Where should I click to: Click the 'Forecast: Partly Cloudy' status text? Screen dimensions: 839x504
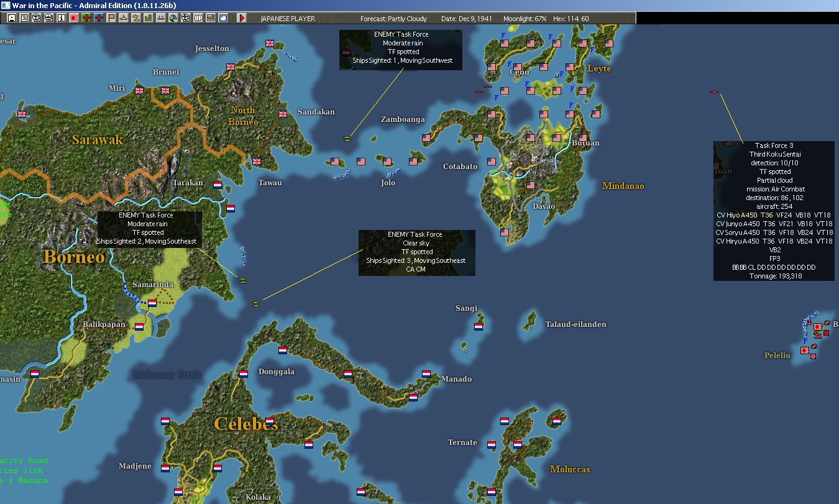[394, 19]
